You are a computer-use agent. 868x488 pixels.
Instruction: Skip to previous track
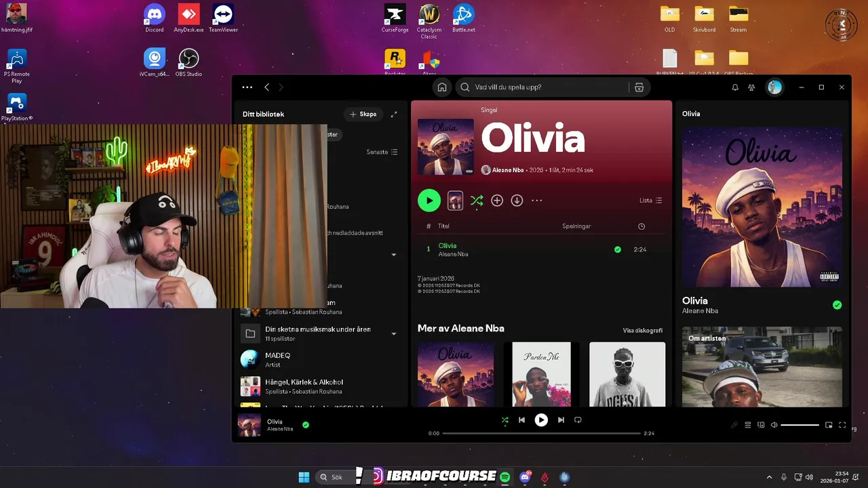(521, 420)
